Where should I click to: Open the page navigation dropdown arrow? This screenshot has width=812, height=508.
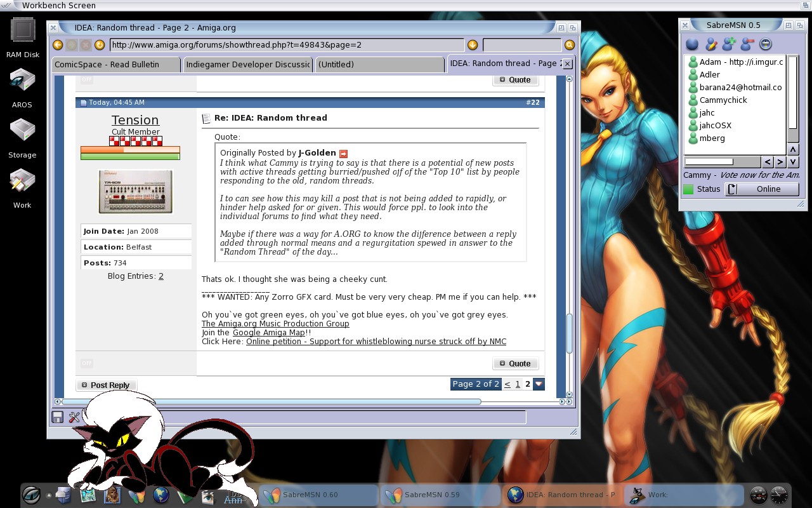[x=539, y=384]
